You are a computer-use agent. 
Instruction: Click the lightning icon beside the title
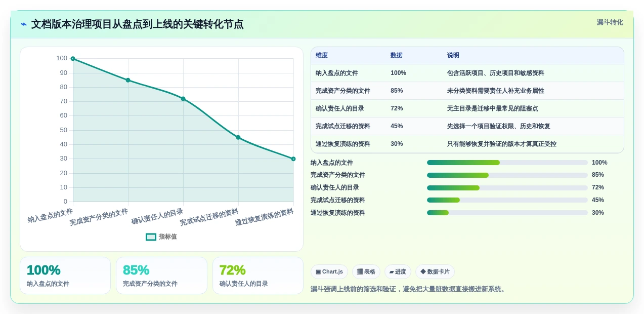[24, 24]
